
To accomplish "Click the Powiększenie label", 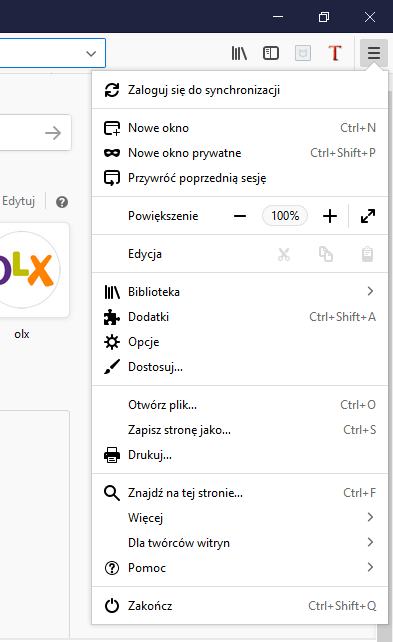I will click(x=163, y=216).
